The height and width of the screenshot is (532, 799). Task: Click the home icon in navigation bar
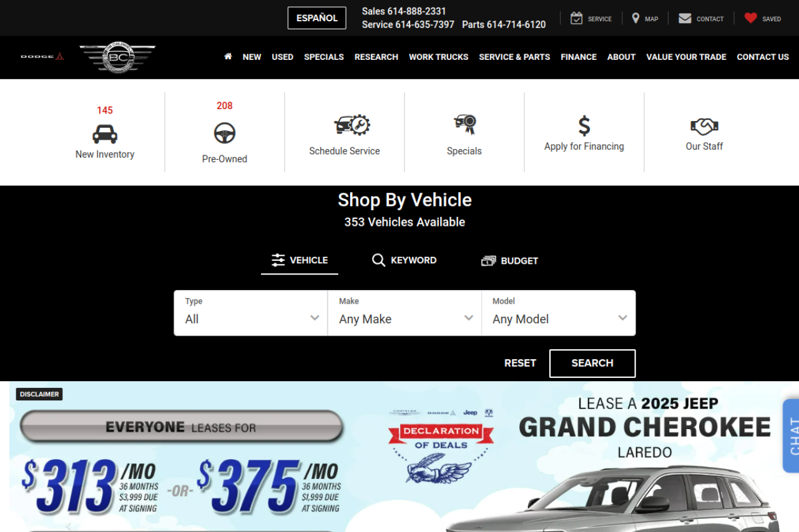228,57
